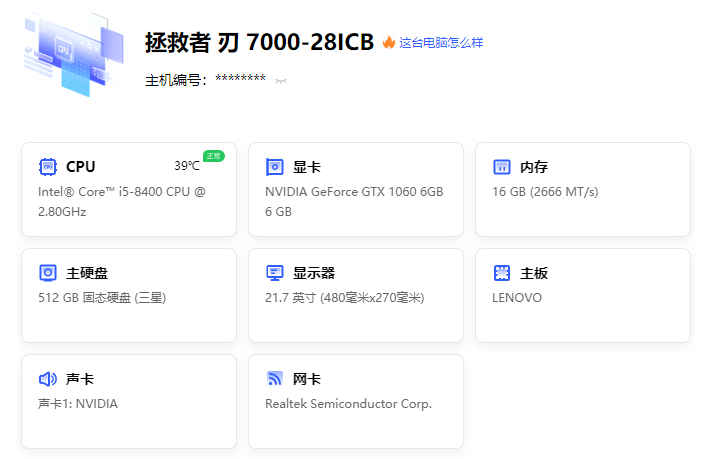Click the 显卡 graphics card icon

274,167
